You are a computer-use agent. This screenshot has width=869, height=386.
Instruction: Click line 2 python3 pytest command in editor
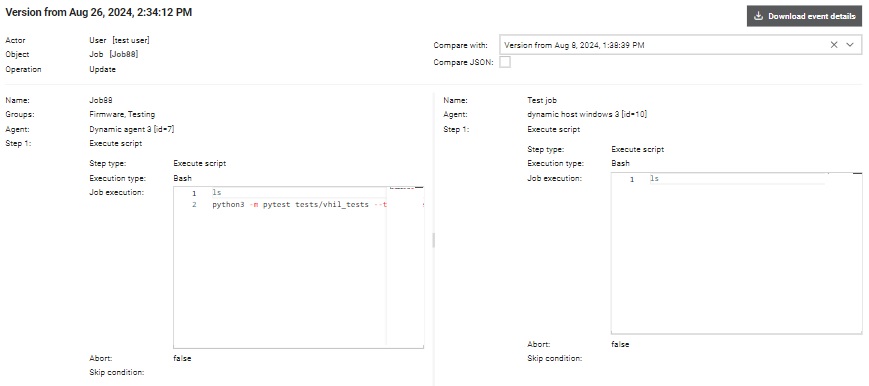tap(299, 205)
